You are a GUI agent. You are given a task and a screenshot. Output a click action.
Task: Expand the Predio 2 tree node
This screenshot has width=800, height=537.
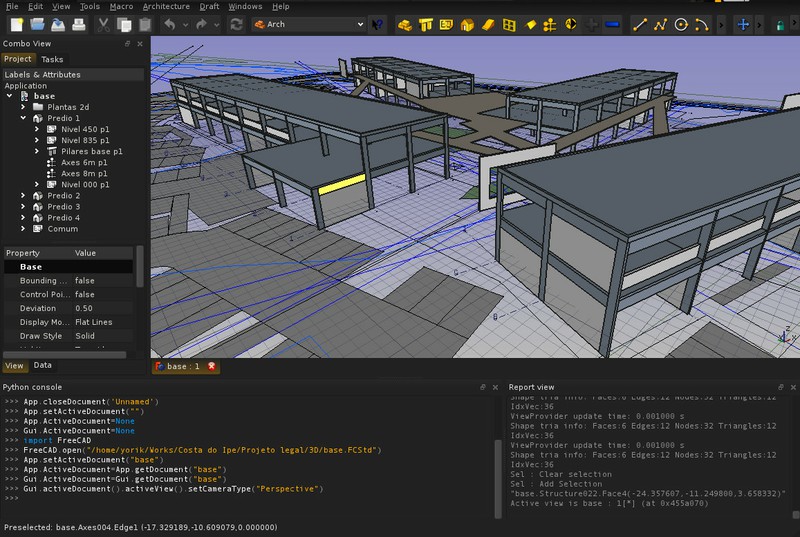pyautogui.click(x=24, y=196)
